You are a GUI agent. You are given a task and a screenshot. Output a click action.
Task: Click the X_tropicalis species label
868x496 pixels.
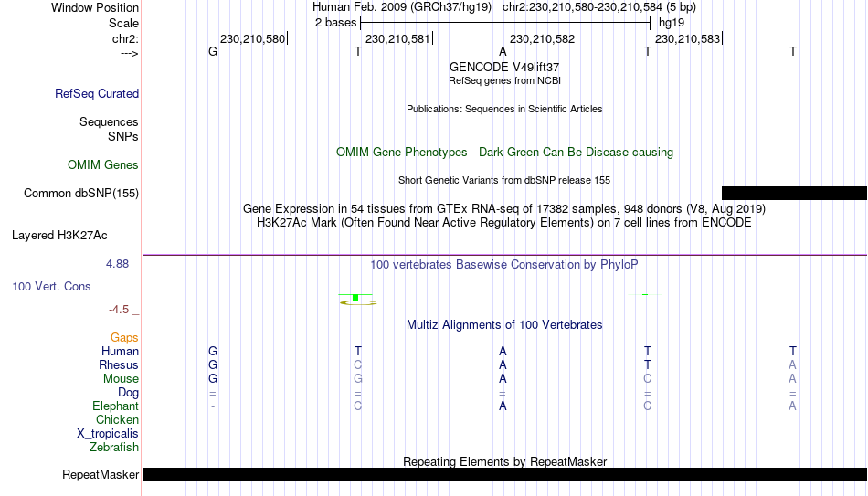point(108,434)
